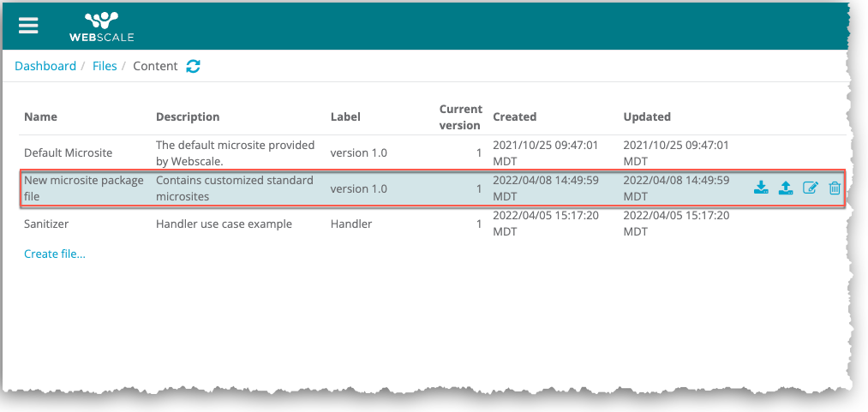The height and width of the screenshot is (412, 868).
Task: Click the Webscale logo
Action: (x=101, y=26)
